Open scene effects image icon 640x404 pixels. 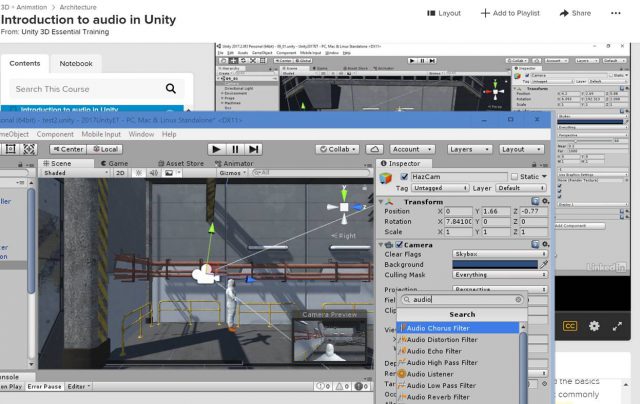(x=169, y=173)
